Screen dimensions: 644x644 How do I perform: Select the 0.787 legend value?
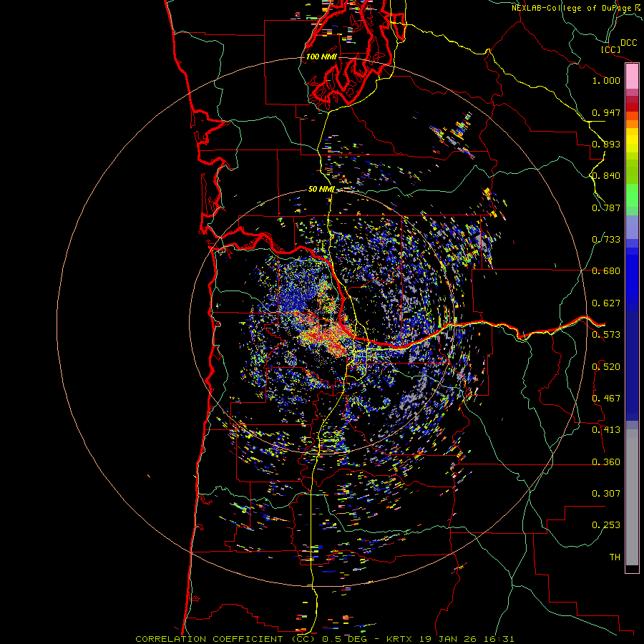606,208
